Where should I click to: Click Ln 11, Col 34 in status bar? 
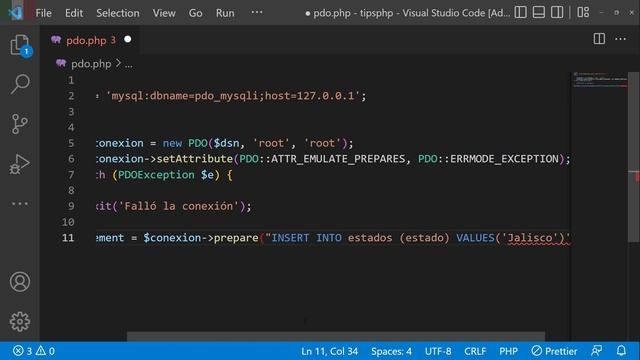pyautogui.click(x=329, y=351)
